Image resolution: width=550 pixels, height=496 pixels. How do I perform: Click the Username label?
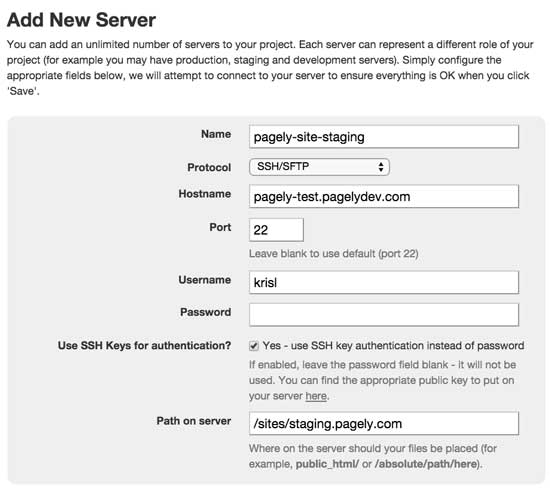[204, 280]
